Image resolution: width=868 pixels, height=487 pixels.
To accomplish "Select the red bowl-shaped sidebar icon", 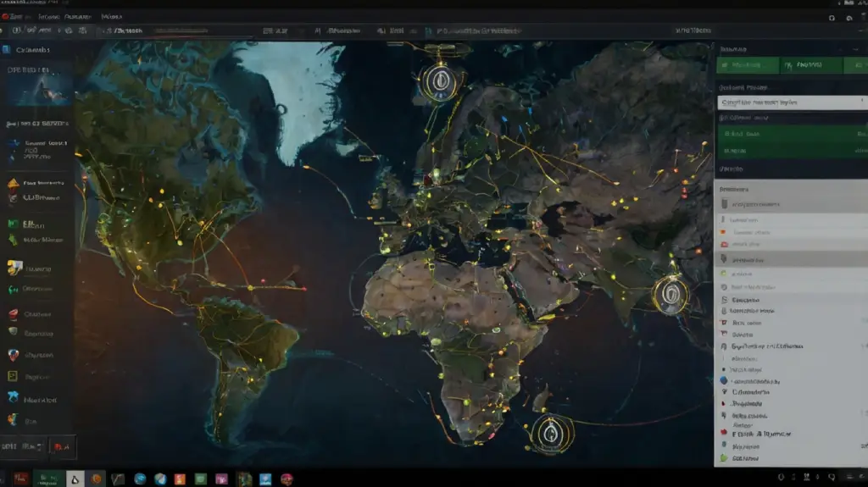I will [x=13, y=313].
